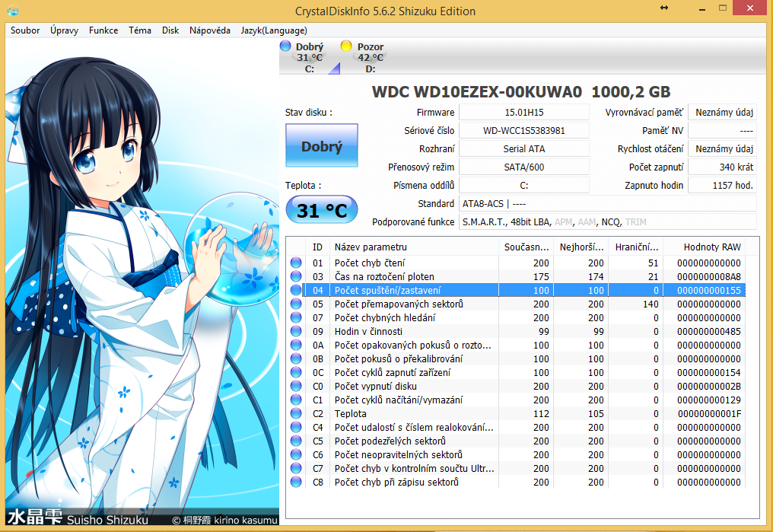This screenshot has width=773, height=532.
Task: Click the Vyrovnávací paměť value field
Action: click(x=722, y=113)
